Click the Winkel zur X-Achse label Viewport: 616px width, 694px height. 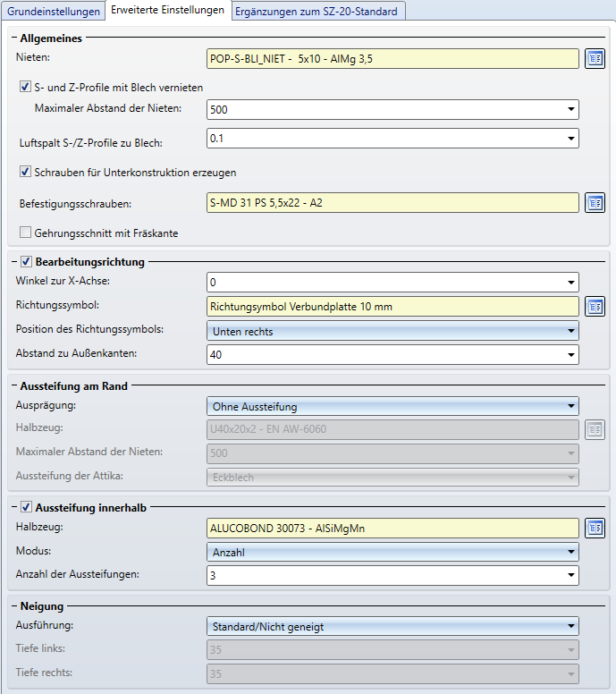click(x=63, y=281)
